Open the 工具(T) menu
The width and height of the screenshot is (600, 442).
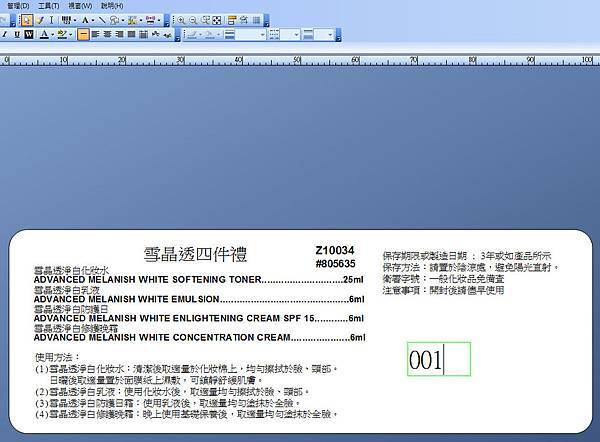coord(49,6)
